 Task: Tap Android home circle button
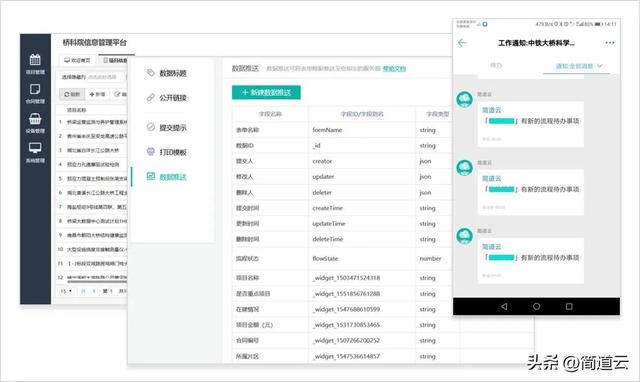point(536,306)
